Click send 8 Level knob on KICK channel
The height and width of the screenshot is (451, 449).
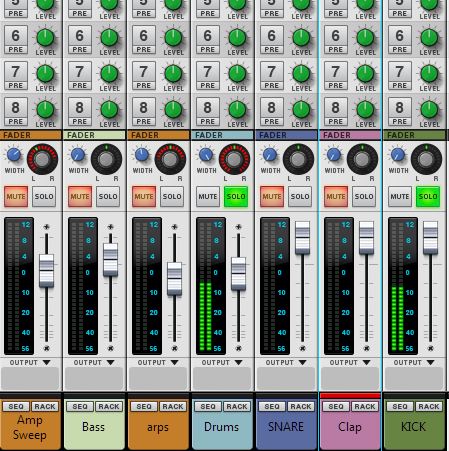[429, 110]
